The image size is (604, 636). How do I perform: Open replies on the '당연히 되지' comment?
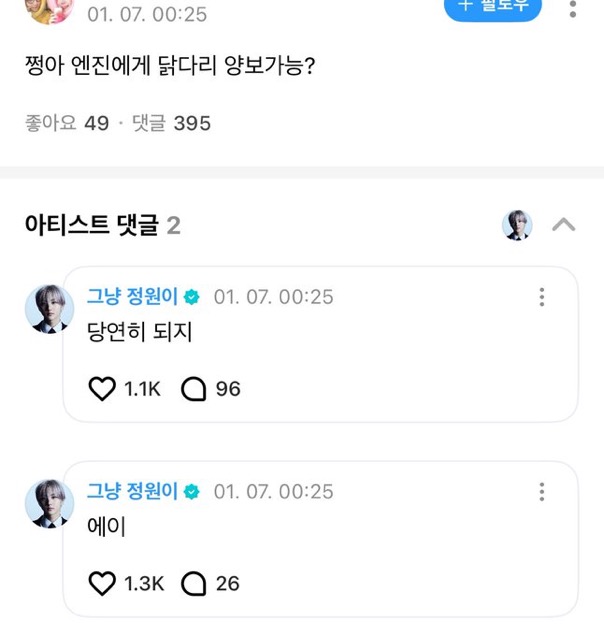coord(194,389)
